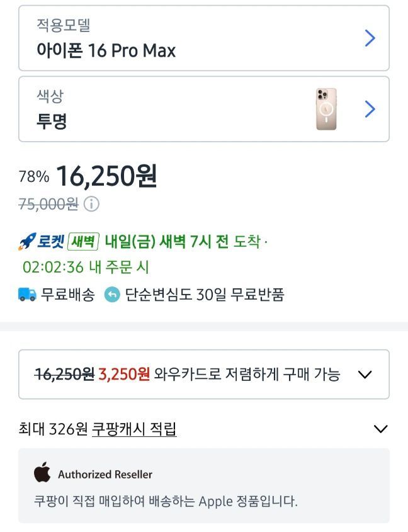This screenshot has height=532, width=408.
Task: Expand the 쿠팡캐시 적립 section arrow
Action: 380,429
